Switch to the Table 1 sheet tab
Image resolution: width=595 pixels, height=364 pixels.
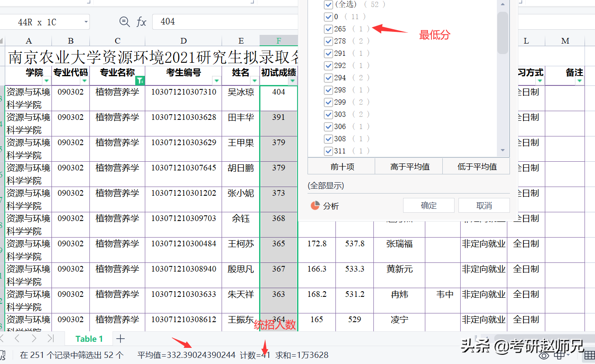coord(89,338)
